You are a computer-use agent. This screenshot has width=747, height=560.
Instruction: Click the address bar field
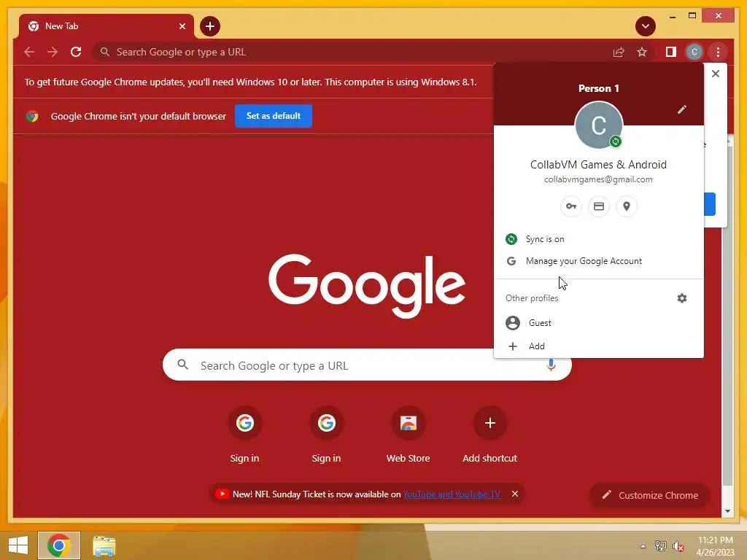coord(352,52)
